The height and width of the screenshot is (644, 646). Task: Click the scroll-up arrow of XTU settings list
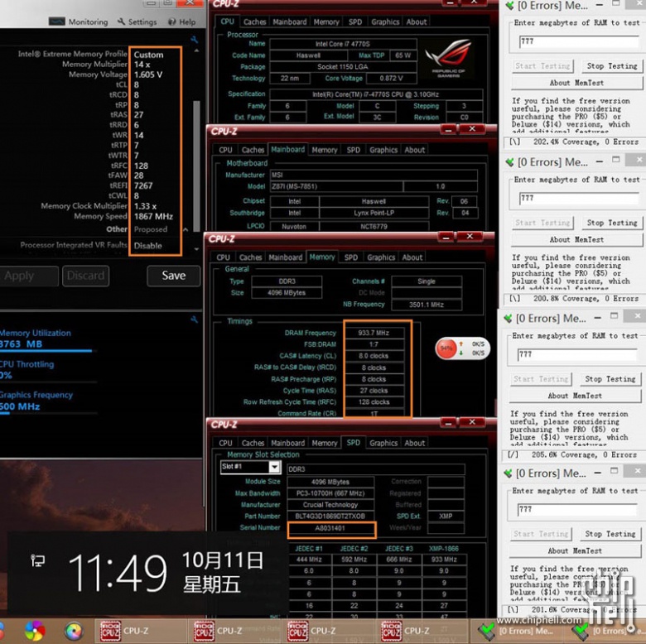click(x=196, y=51)
